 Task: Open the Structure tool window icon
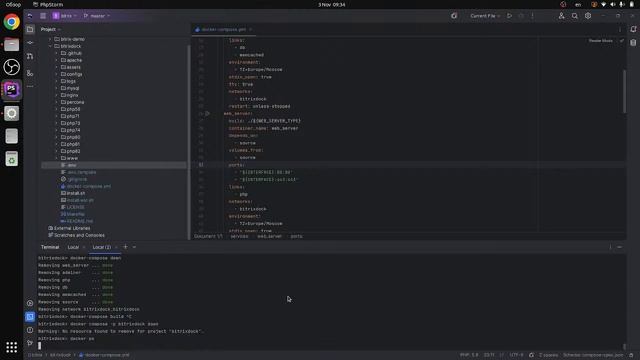pyautogui.click(x=30, y=73)
